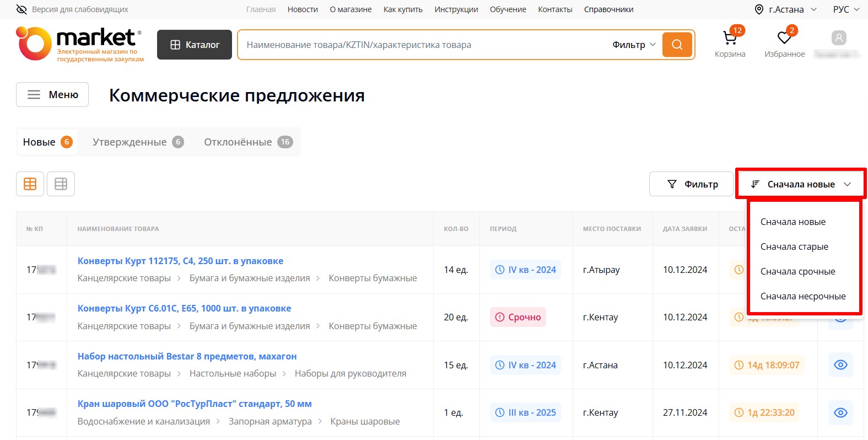Screen dimensions: 868x440
Task: Click into the product search input field
Action: (x=419, y=45)
